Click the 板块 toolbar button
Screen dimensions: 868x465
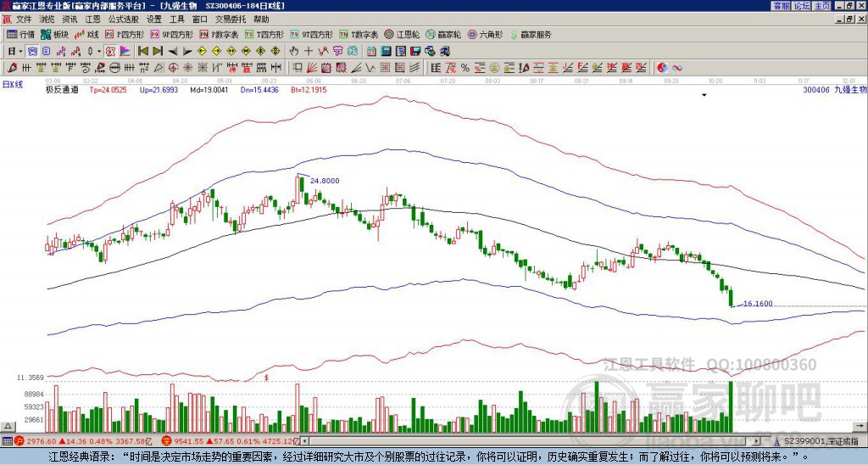(x=54, y=34)
